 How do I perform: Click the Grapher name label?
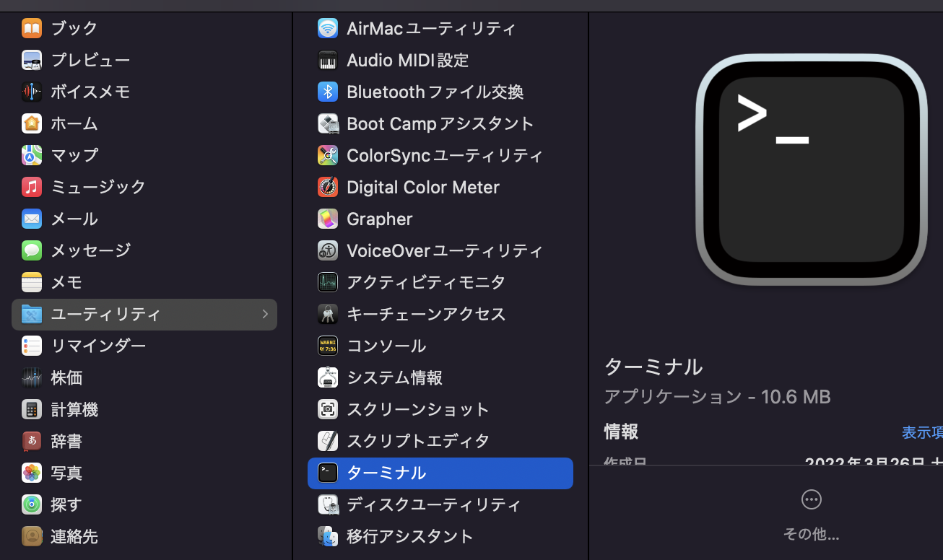click(380, 219)
